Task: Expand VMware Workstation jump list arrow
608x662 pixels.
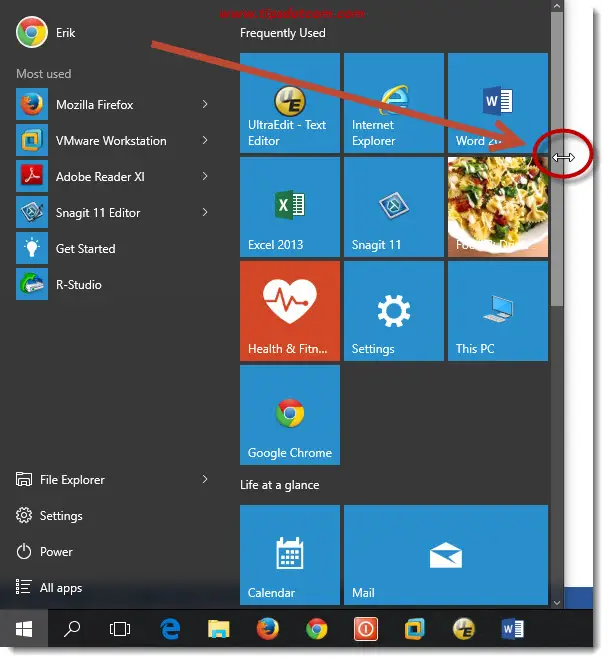Action: click(x=205, y=140)
